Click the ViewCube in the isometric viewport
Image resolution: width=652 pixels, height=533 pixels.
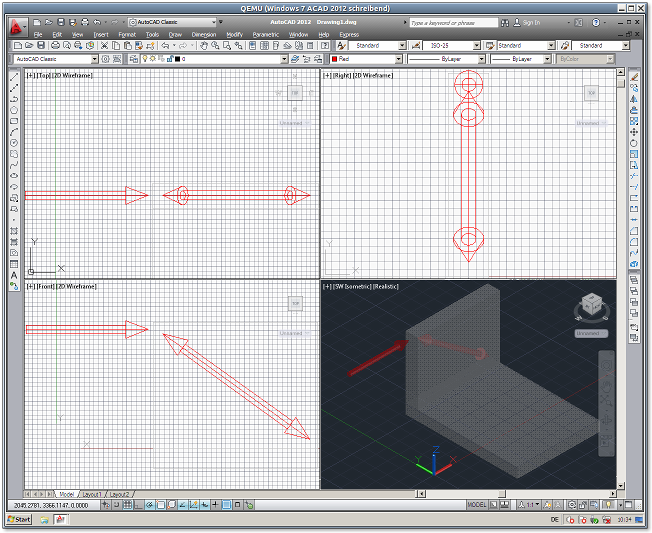[590, 304]
